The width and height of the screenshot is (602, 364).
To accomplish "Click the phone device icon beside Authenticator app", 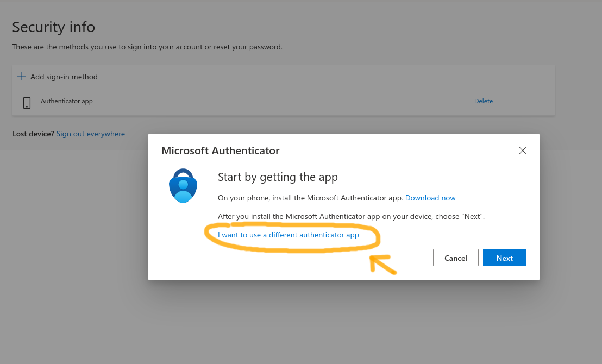I will (27, 103).
